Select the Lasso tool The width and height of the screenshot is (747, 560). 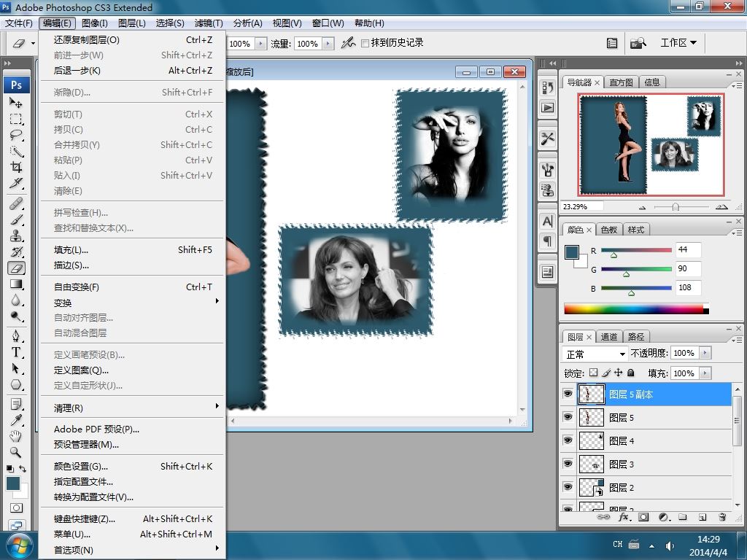tap(16, 135)
